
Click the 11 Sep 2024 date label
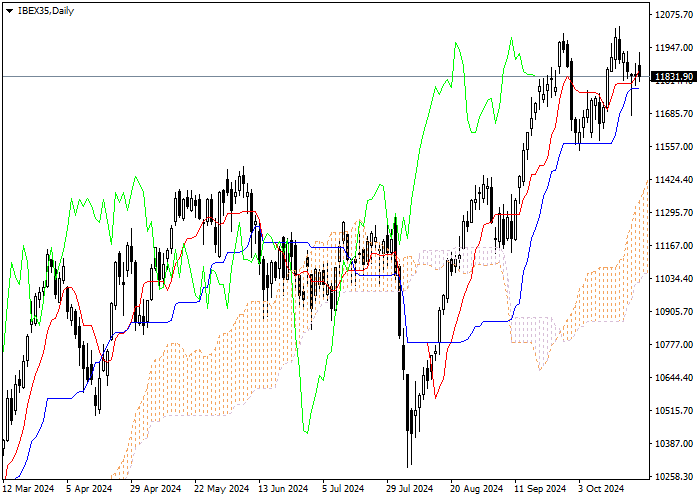(x=540, y=489)
